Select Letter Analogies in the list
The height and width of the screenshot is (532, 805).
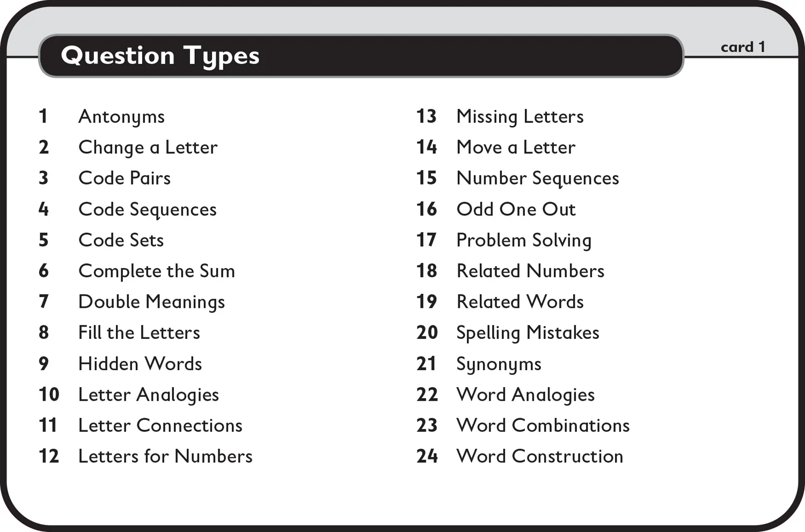point(149,395)
